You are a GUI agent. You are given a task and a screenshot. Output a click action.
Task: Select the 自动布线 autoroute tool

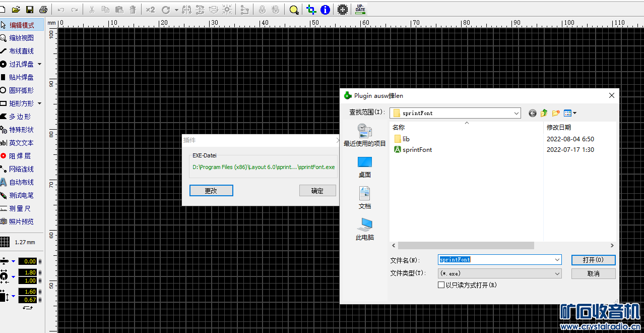pos(21,182)
